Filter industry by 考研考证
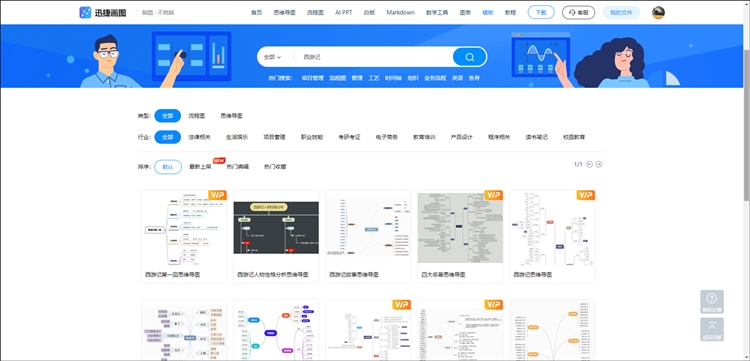This screenshot has width=750, height=361. coord(349,137)
